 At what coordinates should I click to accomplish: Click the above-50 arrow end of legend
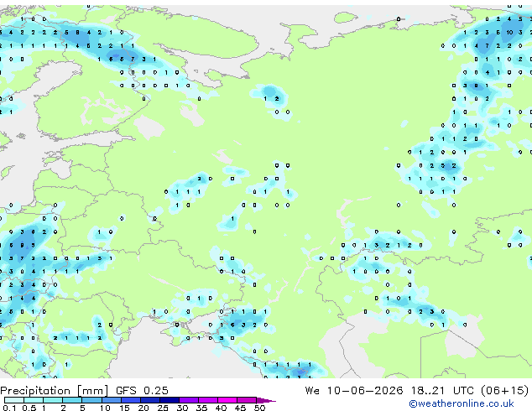(x=266, y=400)
